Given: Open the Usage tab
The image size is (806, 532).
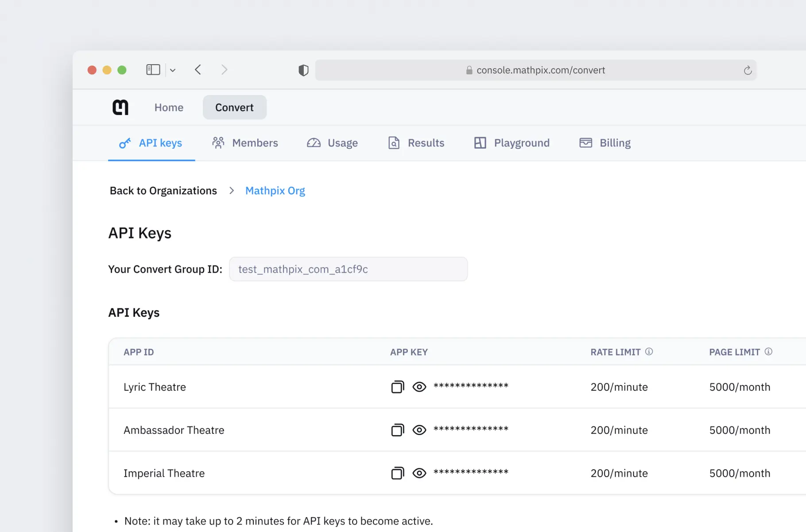Looking at the screenshot, I should (332, 143).
